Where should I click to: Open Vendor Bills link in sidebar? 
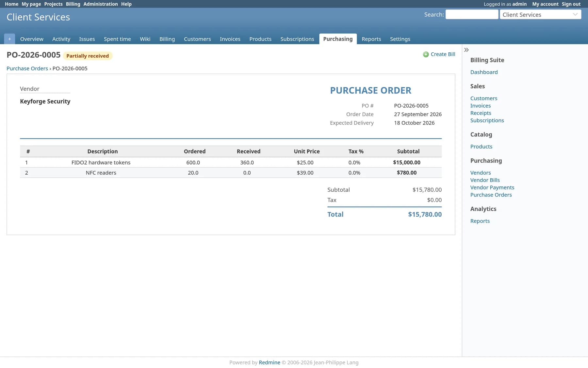click(485, 180)
